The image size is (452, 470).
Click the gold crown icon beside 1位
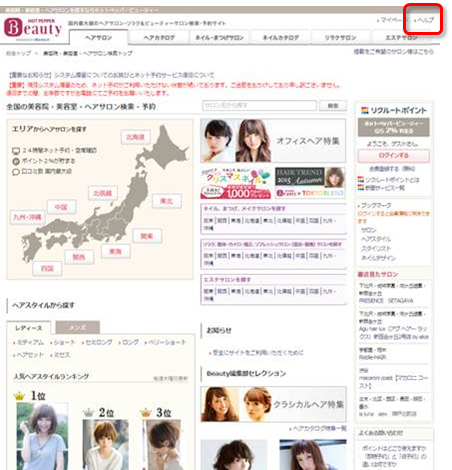pyautogui.click(x=19, y=396)
